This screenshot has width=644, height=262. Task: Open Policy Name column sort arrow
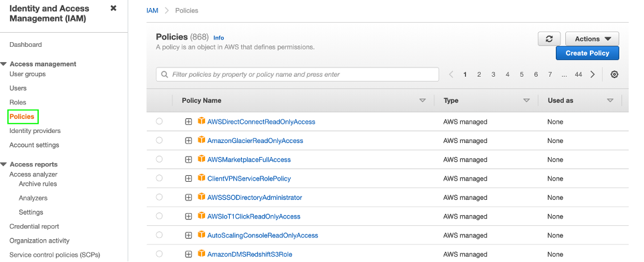point(422,101)
